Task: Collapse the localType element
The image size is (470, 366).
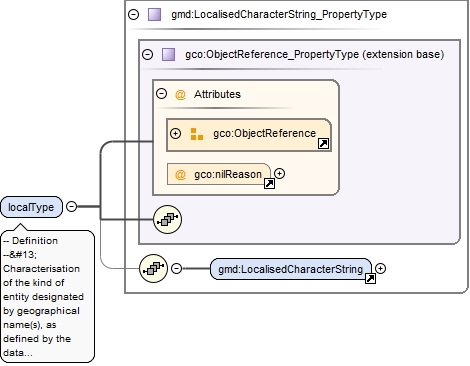Action: (71, 207)
